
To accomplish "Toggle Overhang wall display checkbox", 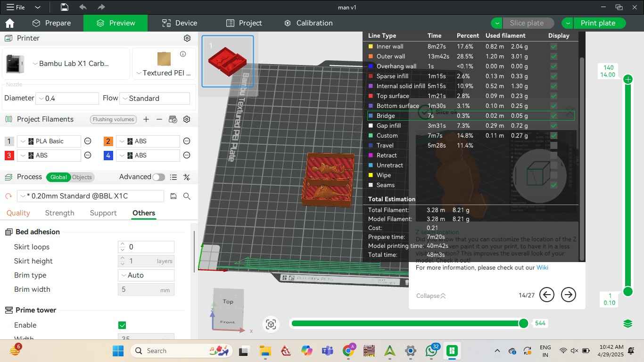I will pyautogui.click(x=554, y=66).
